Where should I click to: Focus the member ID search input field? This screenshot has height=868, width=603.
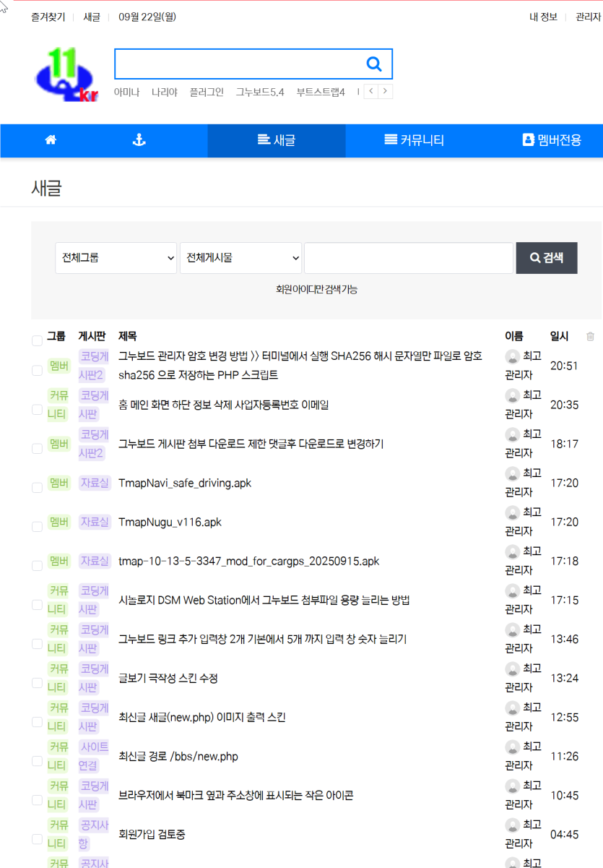pyautogui.click(x=409, y=258)
